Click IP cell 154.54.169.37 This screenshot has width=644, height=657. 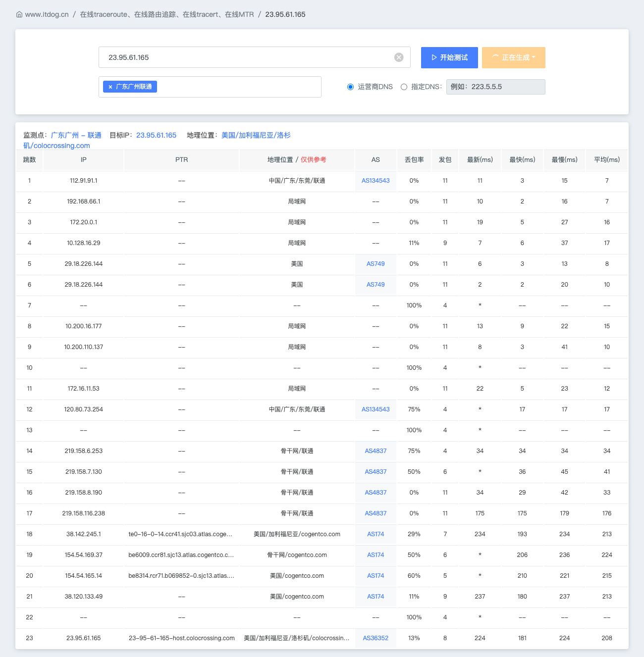click(x=84, y=555)
